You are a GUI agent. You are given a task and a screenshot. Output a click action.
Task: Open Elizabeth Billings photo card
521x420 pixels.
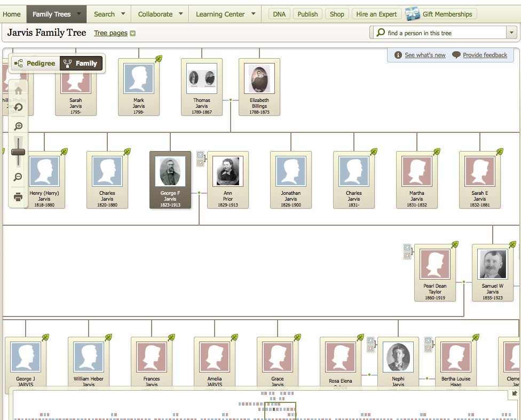click(259, 87)
